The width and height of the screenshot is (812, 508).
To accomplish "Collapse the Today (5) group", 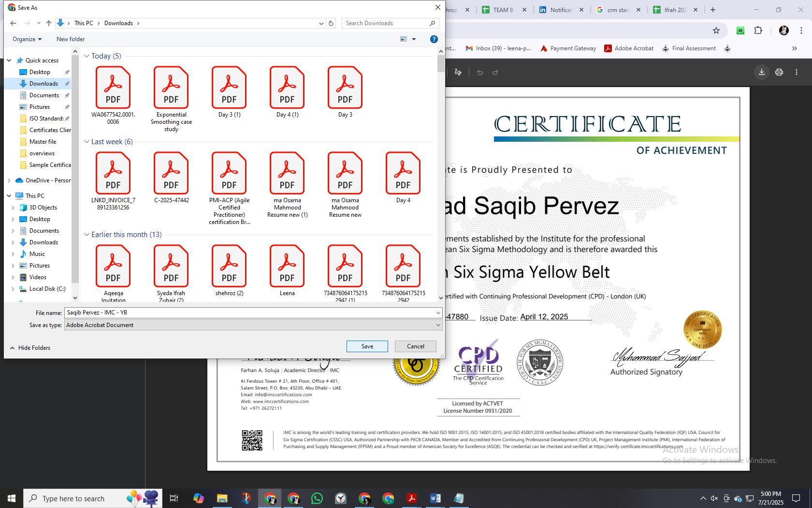I will pos(87,56).
